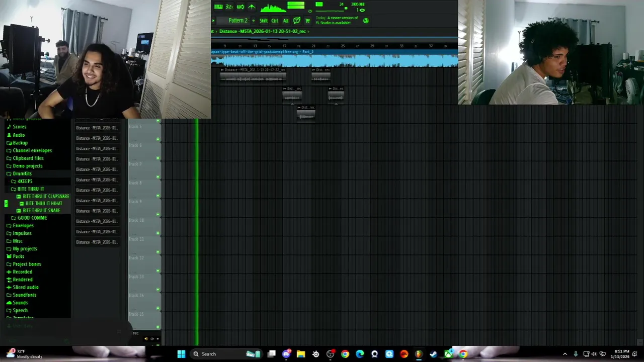Mute Track 10 with its green dot
Screen dimensions: 644x362
point(158,233)
